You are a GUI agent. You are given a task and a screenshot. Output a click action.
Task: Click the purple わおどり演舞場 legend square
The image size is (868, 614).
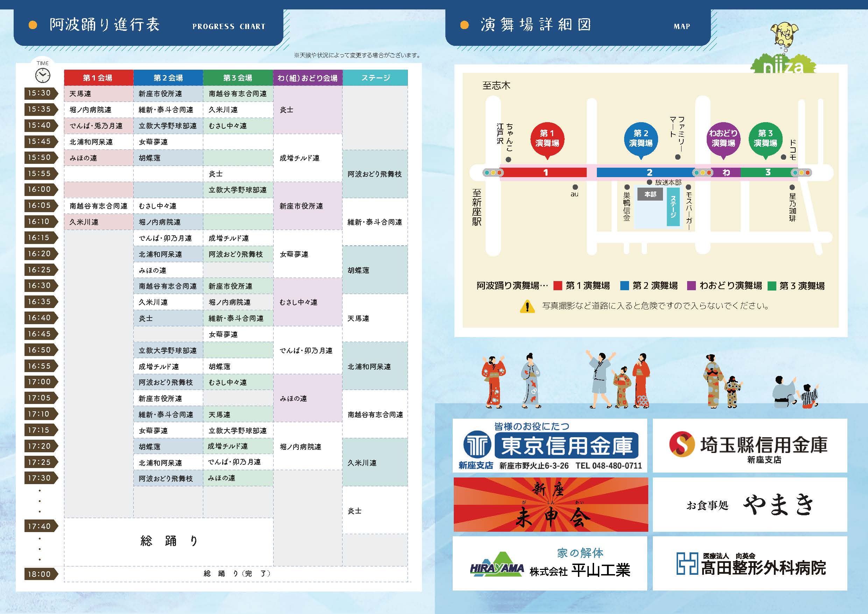[691, 286]
